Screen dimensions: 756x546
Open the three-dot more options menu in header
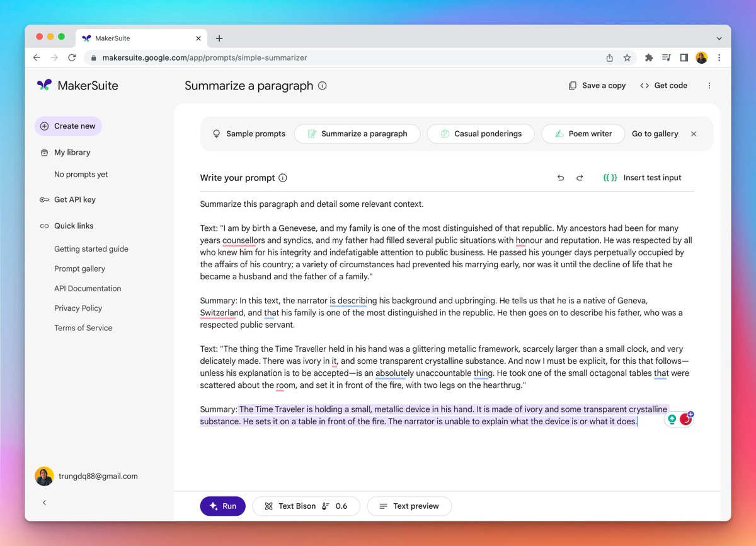tap(709, 86)
